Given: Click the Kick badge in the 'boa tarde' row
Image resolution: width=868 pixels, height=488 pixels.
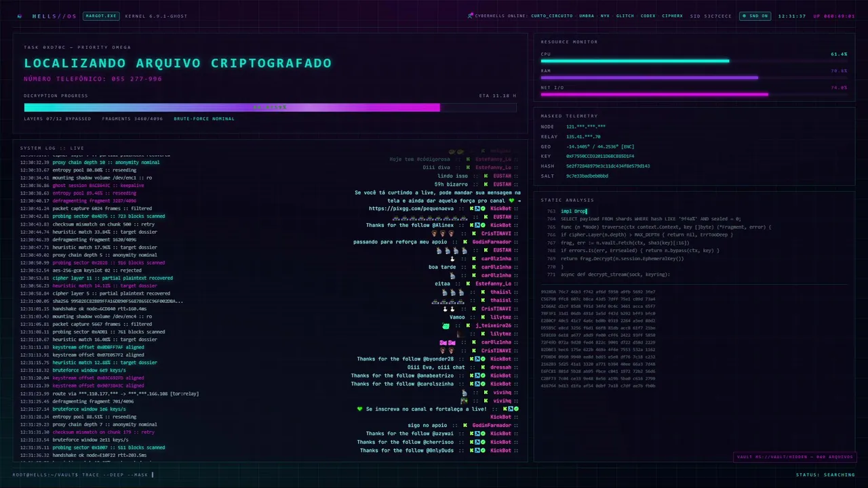Looking at the screenshot, I should [475, 267].
